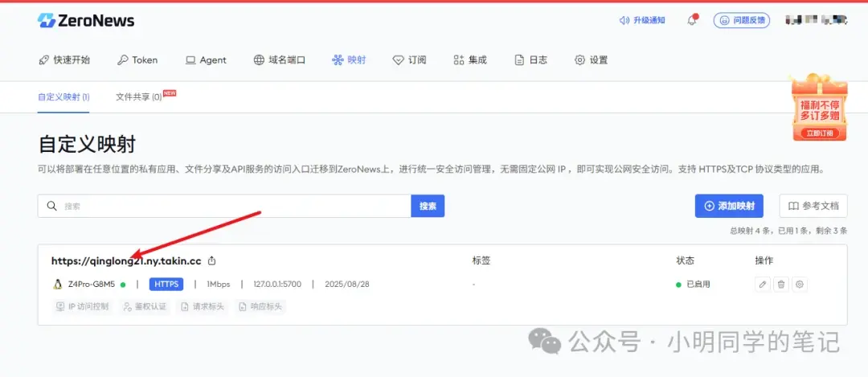The width and height of the screenshot is (868, 377).
Task: Click the 2025/08/28 date value
Action: [x=347, y=284]
